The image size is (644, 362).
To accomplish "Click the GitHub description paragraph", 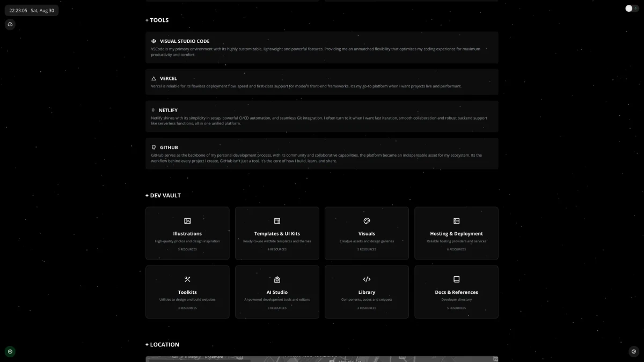I will point(317,158).
